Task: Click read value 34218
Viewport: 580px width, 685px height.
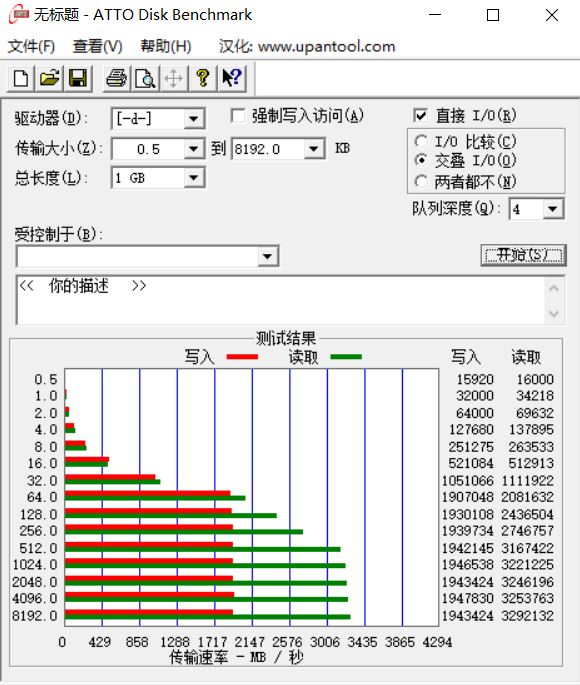Action: coord(535,396)
